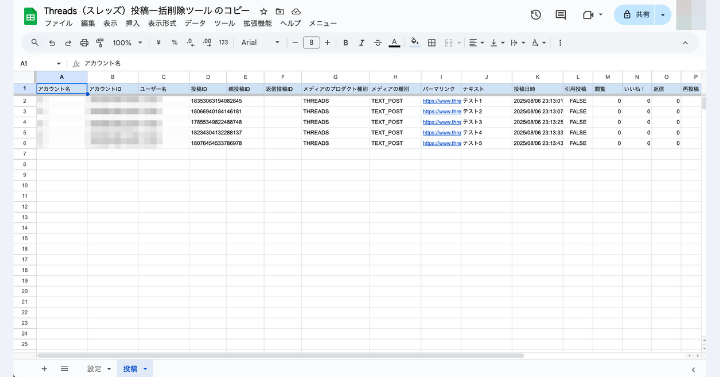This screenshot has height=377, width=720.
Task: Open the text color picker
Action: pyautogui.click(x=394, y=43)
